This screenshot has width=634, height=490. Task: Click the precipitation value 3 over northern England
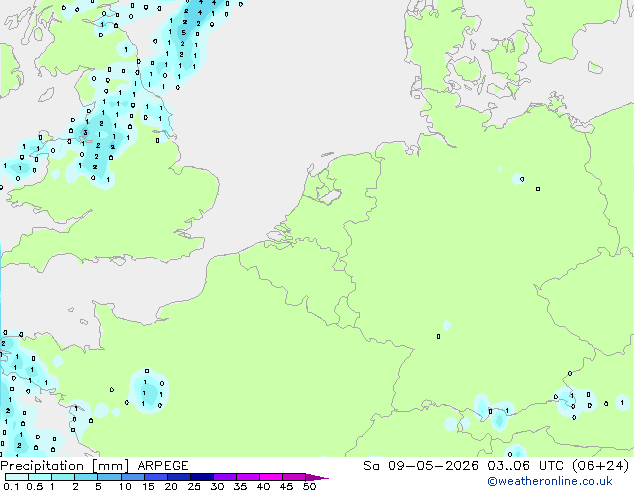(x=85, y=133)
